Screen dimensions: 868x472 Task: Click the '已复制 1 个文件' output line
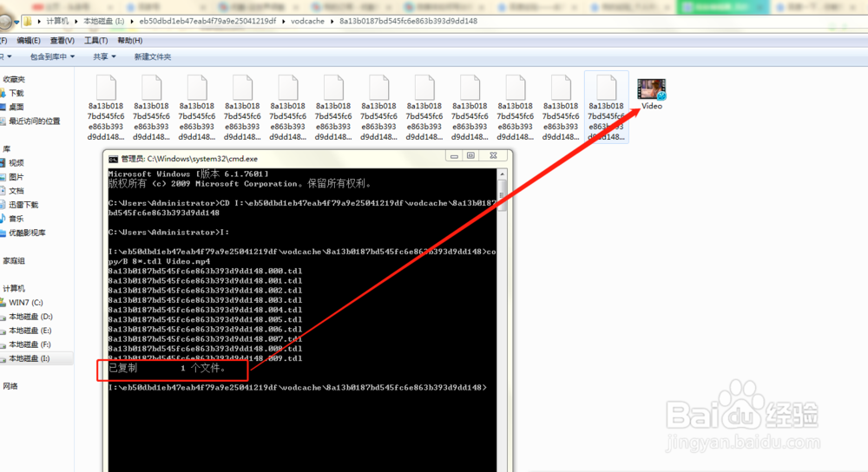(x=168, y=369)
